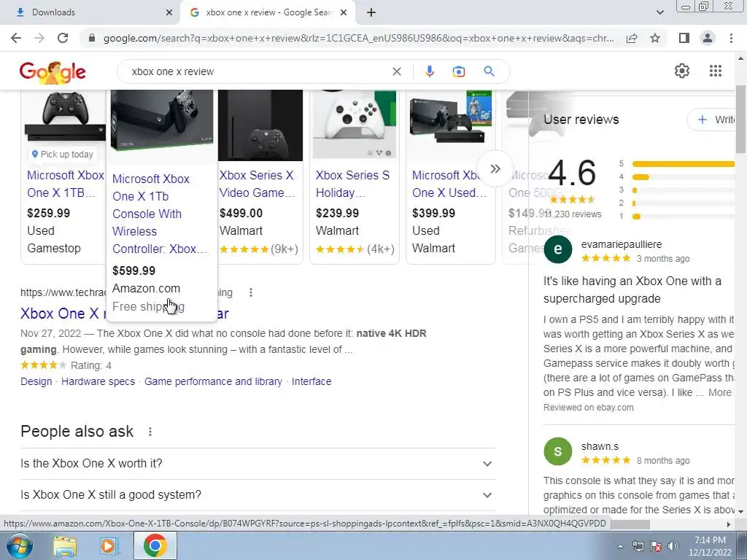Expand evamariepaulliere review with More

720,392
